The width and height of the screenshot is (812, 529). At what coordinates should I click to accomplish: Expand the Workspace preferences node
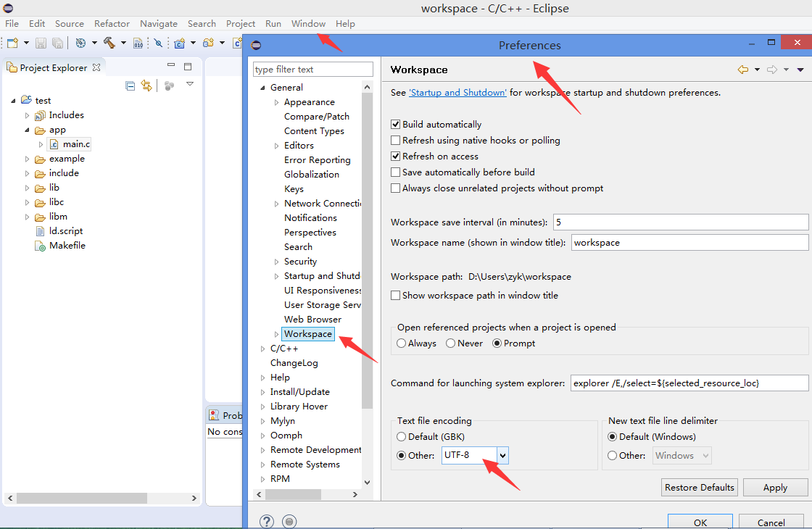pyautogui.click(x=276, y=334)
